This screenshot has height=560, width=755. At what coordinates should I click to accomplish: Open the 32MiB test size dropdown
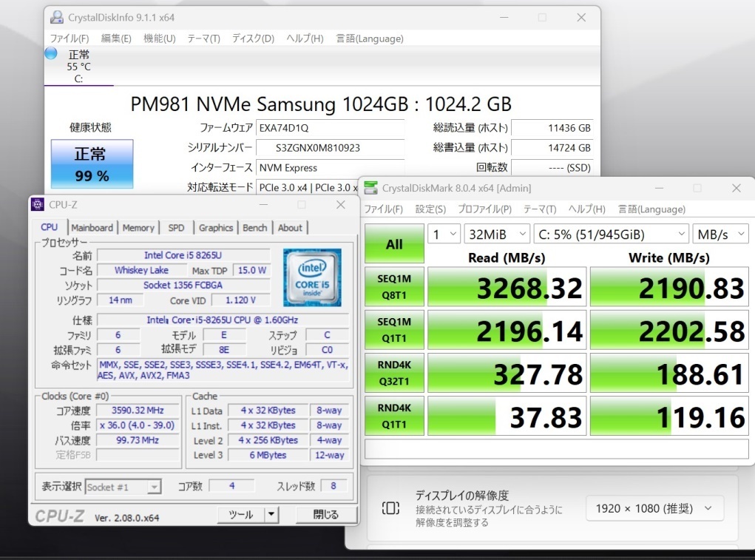click(x=497, y=235)
